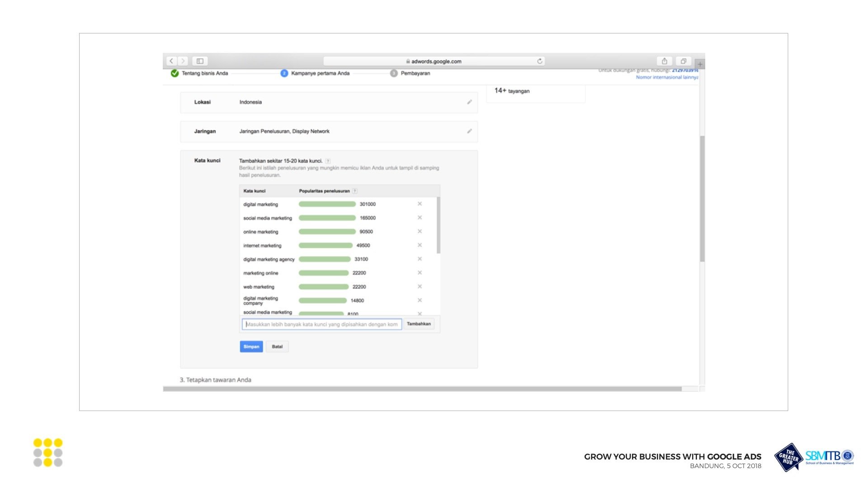The height and width of the screenshot is (488, 868).
Task: Edit the Lokasi Indonesia pencil icon
Action: (x=469, y=102)
